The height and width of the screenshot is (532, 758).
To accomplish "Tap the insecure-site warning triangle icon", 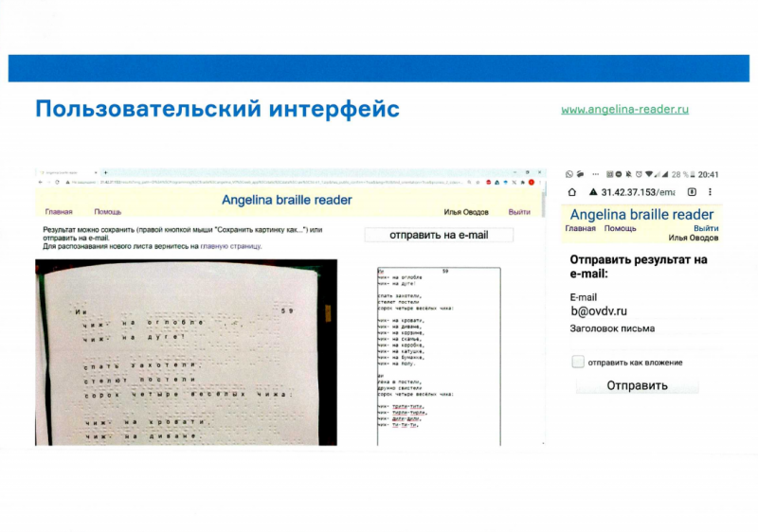I will point(592,192).
